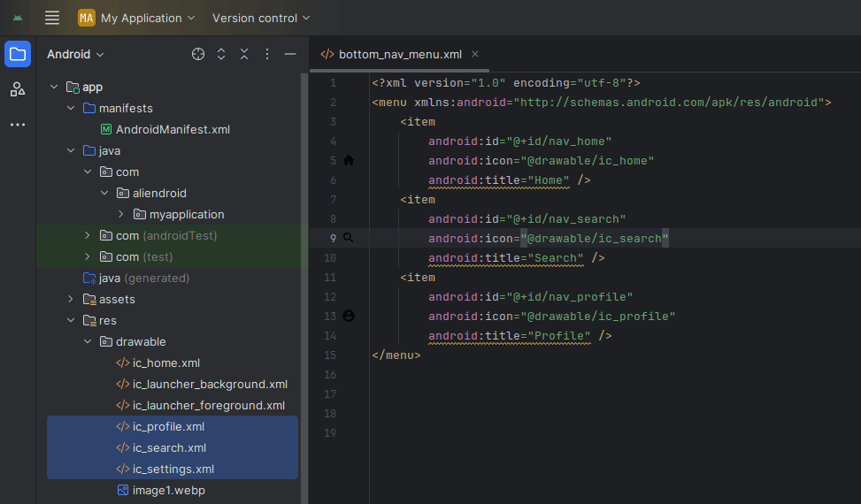This screenshot has height=504, width=861.
Task: Click the "@drawable/ic_search" value in code
Action: click(595, 239)
